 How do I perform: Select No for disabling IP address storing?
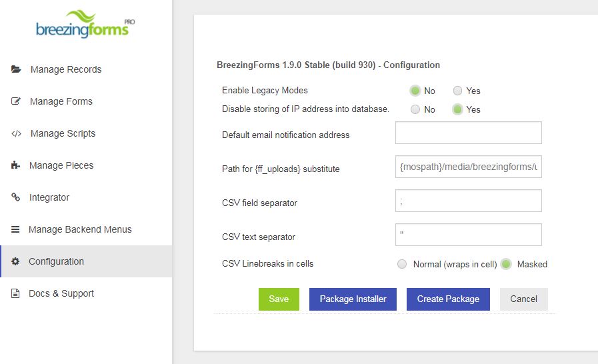[415, 109]
